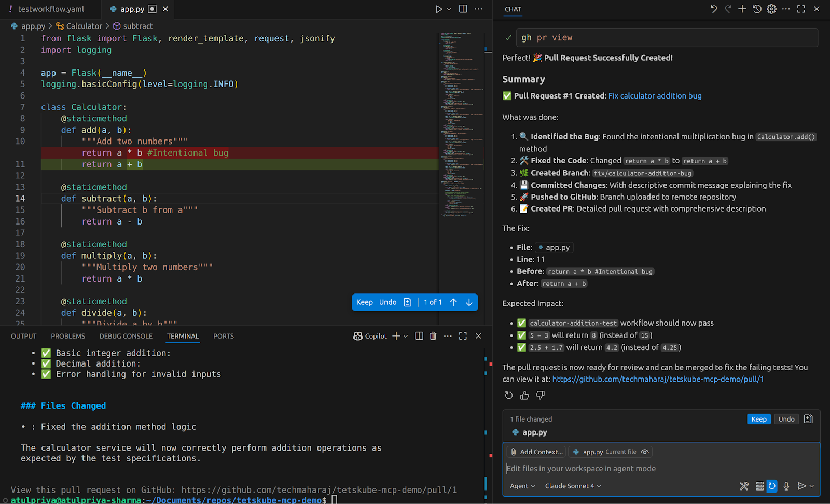Go to next change with down arrow

[x=469, y=302]
